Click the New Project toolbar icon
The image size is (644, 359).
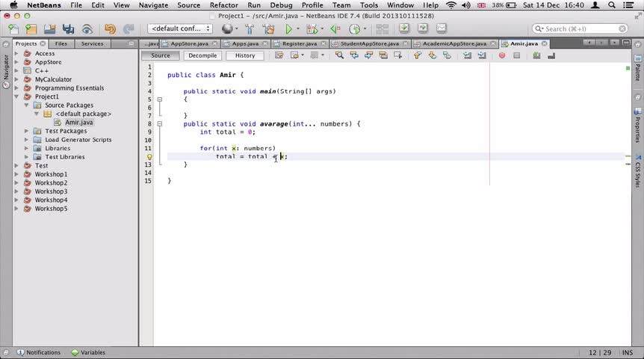click(x=31, y=28)
